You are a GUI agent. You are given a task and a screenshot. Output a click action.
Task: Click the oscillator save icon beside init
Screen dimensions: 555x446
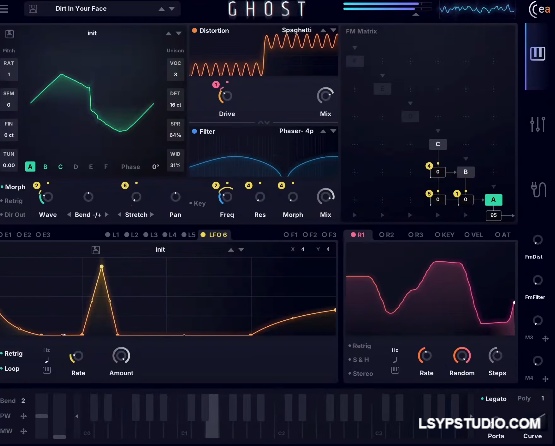click(9, 34)
